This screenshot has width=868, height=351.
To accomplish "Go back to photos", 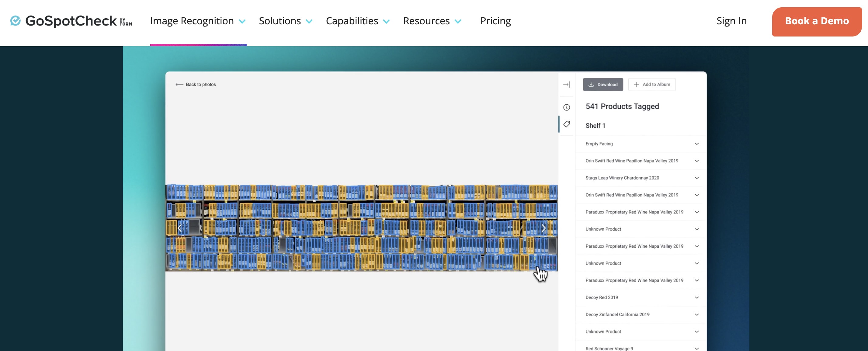I will (x=196, y=84).
